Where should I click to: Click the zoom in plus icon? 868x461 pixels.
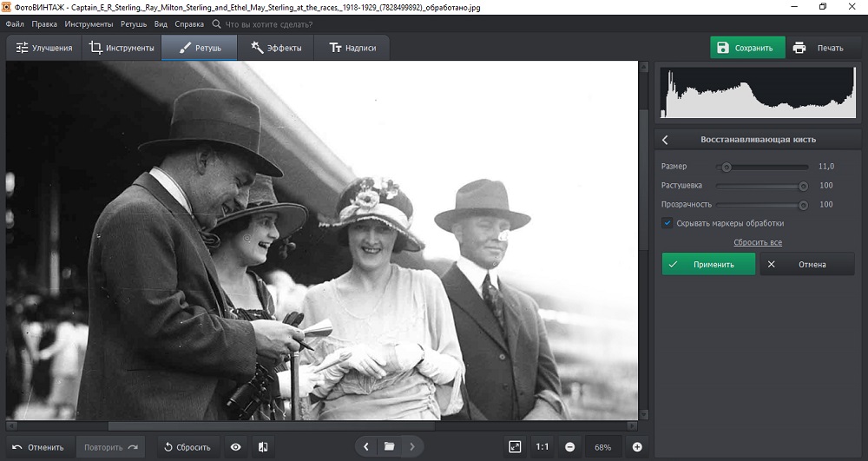(637, 446)
